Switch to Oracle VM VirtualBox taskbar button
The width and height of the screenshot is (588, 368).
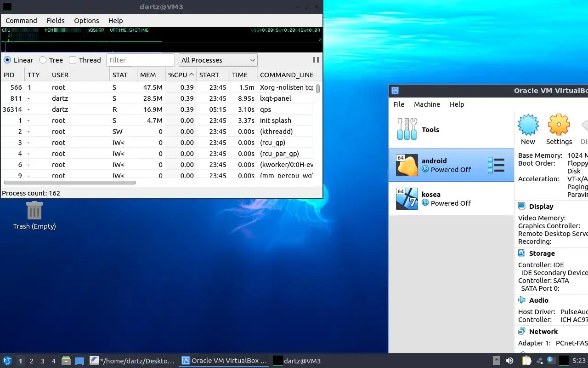coord(224,361)
